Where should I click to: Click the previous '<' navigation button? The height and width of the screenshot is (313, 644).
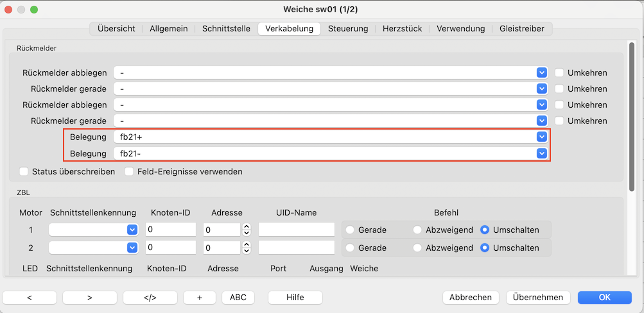click(30, 297)
